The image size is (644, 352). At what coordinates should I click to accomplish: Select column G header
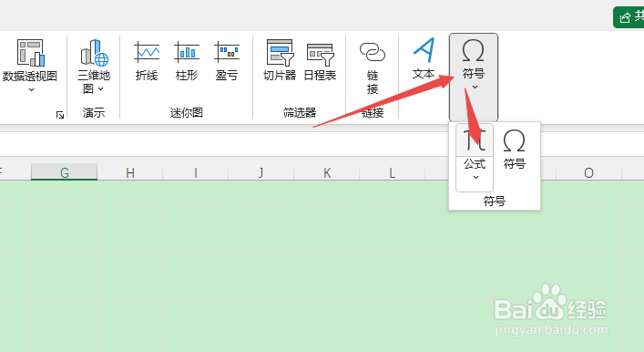coord(65,172)
